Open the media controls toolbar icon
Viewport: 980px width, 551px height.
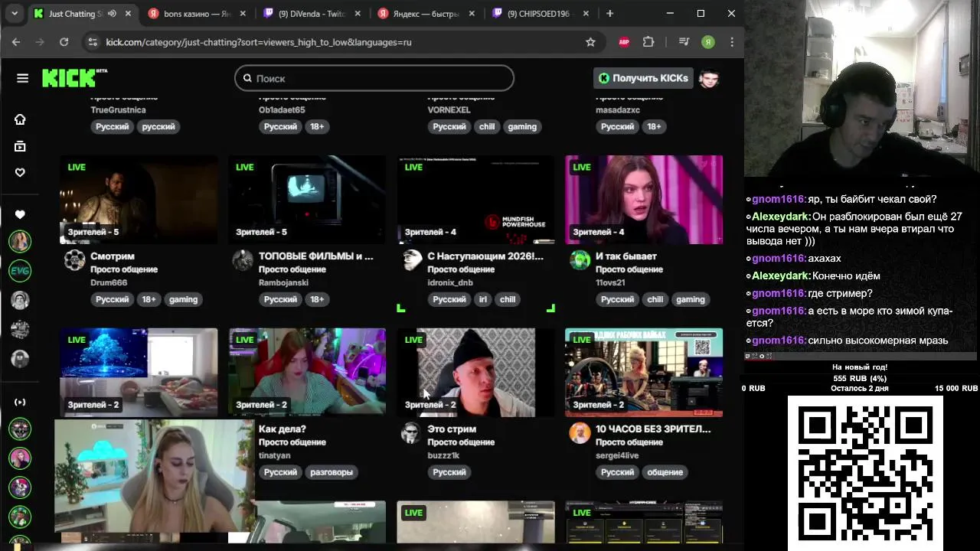[x=684, y=42]
